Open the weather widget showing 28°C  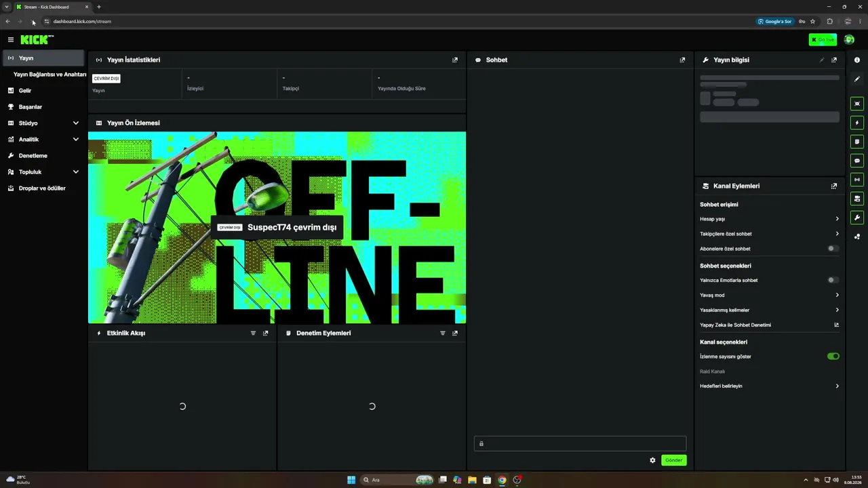18,480
